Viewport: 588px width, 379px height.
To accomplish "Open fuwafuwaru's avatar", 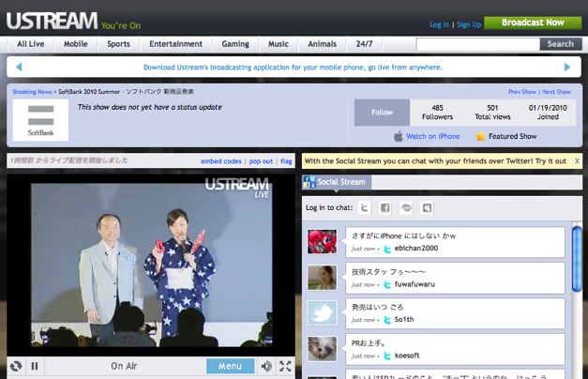I will tap(322, 278).
